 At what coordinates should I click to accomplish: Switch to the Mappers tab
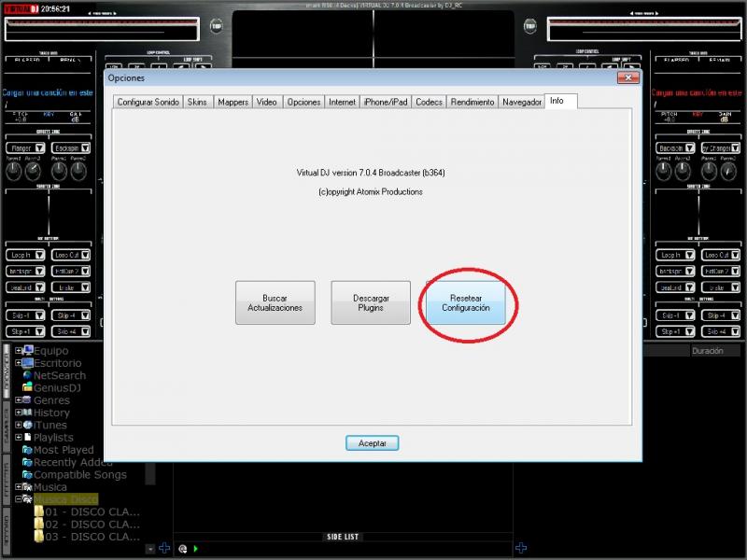[233, 102]
